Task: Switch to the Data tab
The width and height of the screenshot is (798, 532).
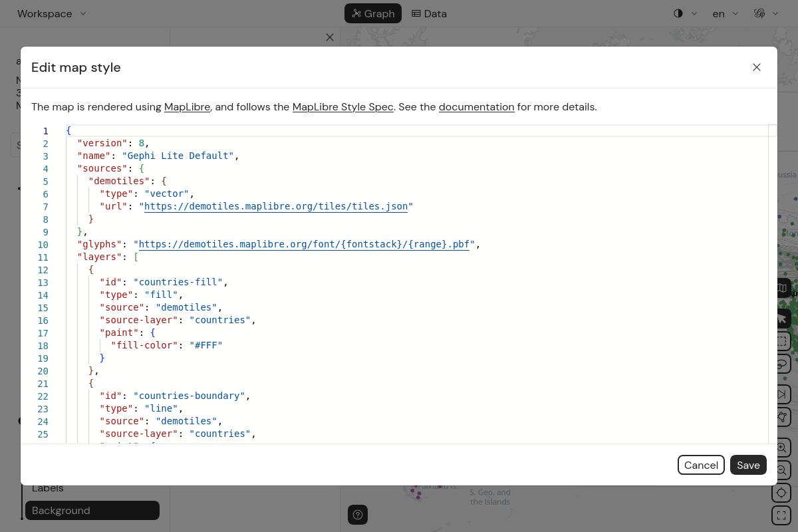Action: [429, 13]
